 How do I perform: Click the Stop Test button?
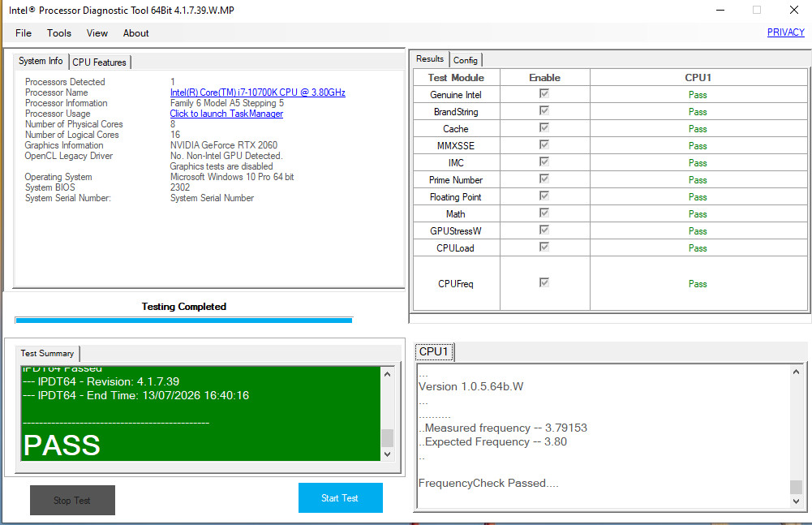(72, 500)
